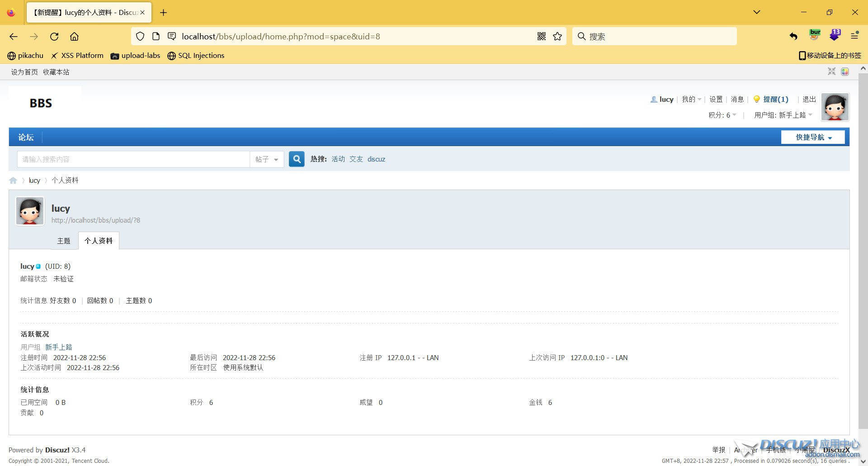Open the 快捷导航 quick navigation dropdown
This screenshot has height=466, width=868.
(x=813, y=138)
